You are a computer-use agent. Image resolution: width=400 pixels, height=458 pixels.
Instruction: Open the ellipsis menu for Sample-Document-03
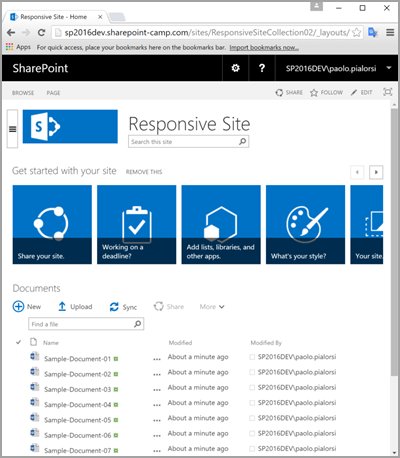click(157, 390)
